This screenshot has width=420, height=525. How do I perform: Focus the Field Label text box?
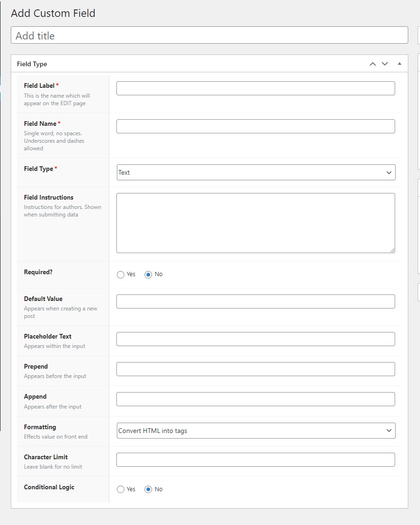click(x=256, y=88)
